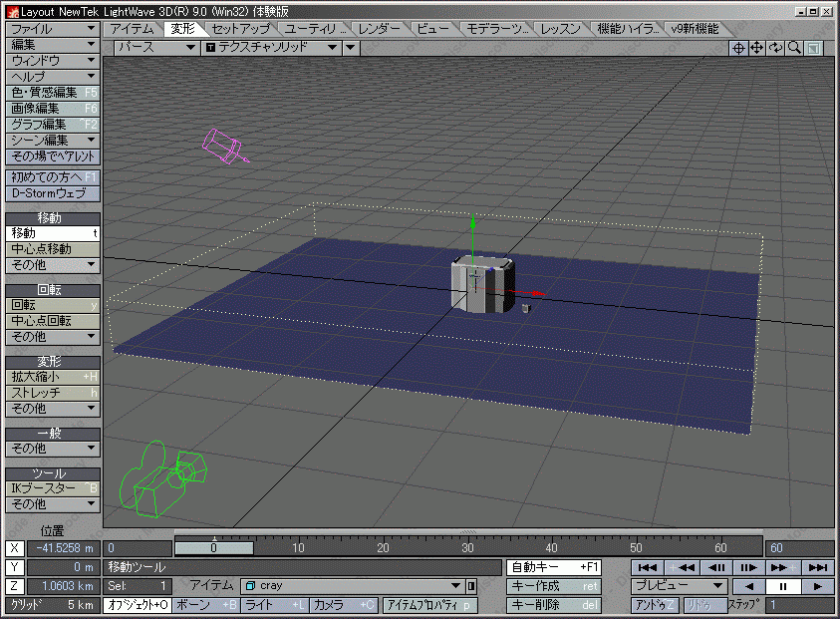Screen dimensions: 840x619
Task: Enable 自動キー auto key mode
Action: (554, 567)
